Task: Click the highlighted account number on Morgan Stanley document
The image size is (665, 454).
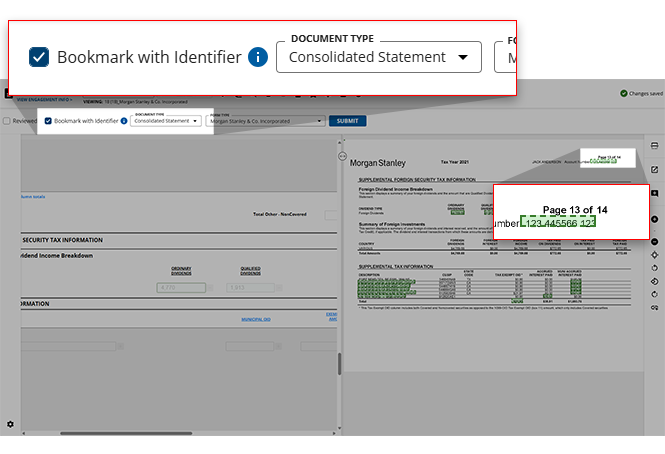Action: point(603,161)
